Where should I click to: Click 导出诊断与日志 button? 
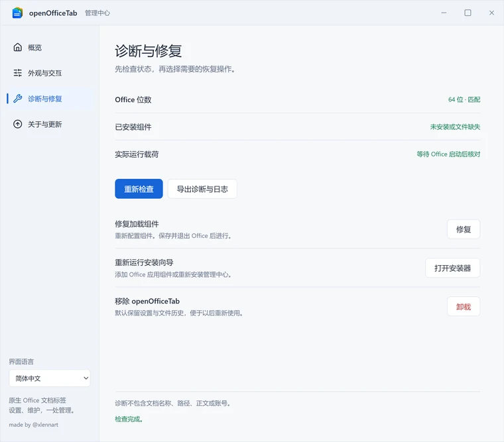(202, 189)
